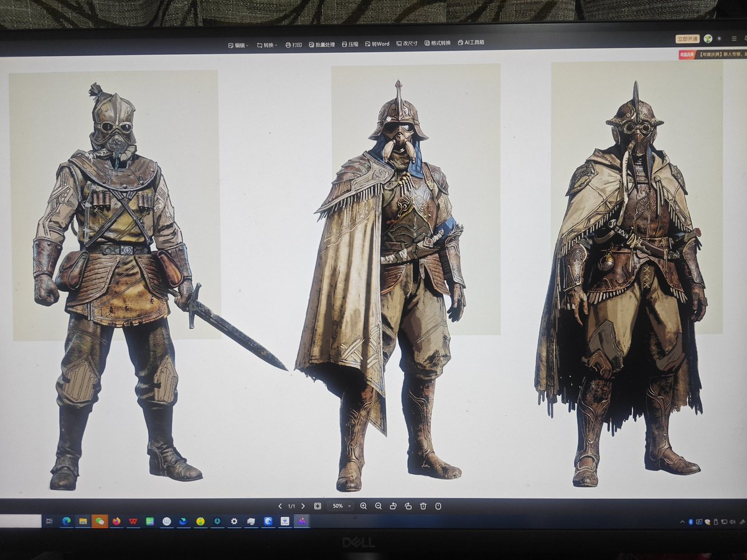Screen dimensions: 747x560
Task: Open the Settings gear on taskbar
Action: [234, 521]
